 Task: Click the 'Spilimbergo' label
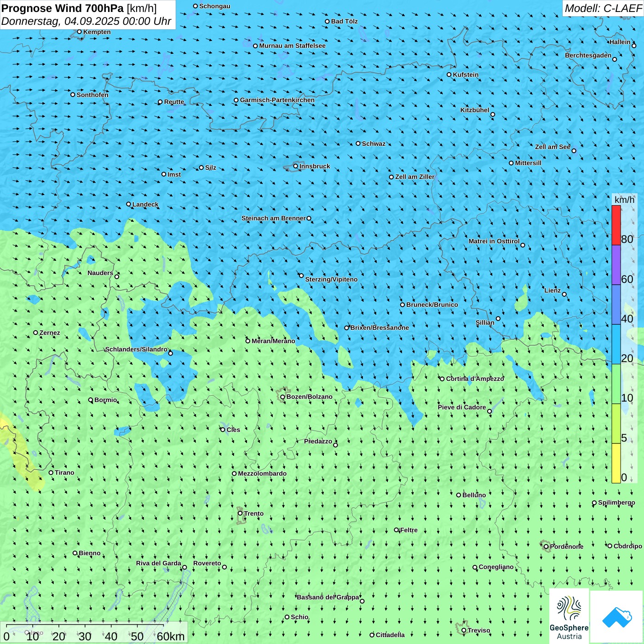pos(617,502)
